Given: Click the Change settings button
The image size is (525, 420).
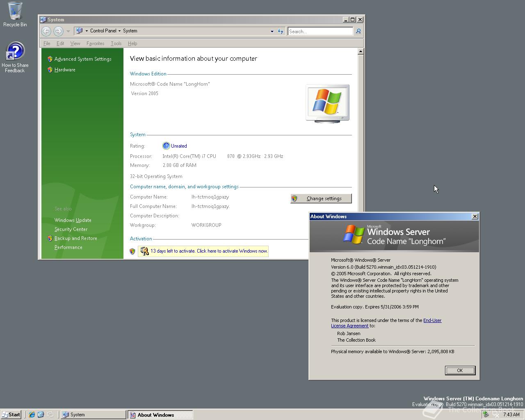Looking at the screenshot, I should (x=321, y=199).
